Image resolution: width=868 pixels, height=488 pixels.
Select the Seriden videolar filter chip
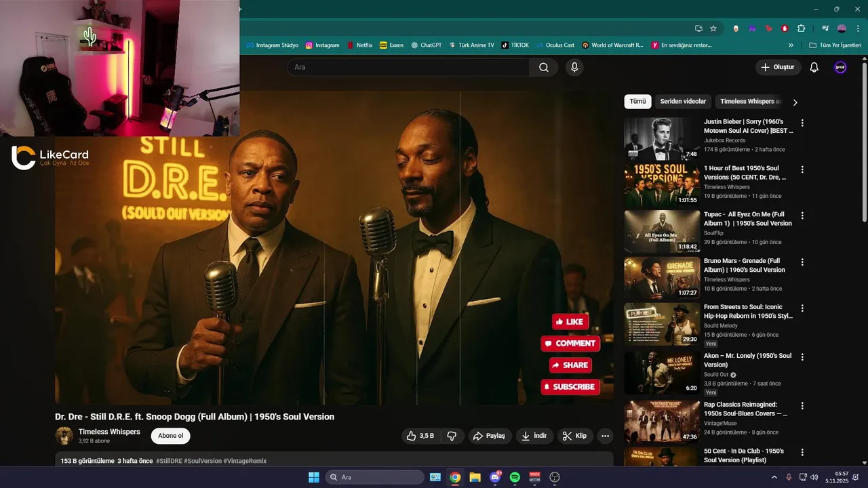point(683,102)
